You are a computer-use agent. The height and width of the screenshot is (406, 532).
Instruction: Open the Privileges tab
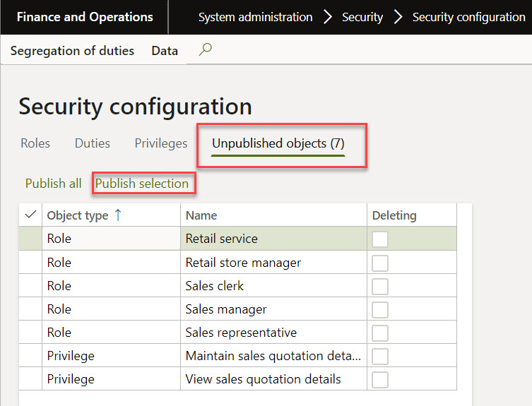coord(161,143)
